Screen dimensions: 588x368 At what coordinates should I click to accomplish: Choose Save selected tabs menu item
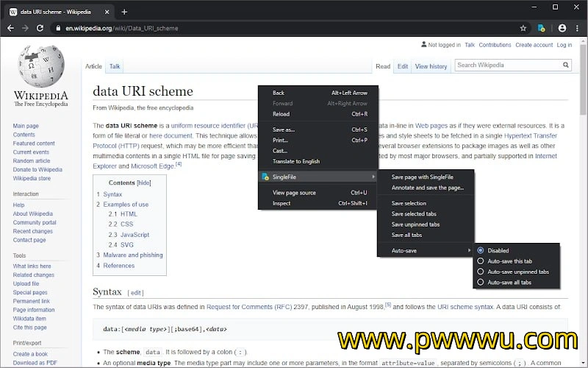426,213
